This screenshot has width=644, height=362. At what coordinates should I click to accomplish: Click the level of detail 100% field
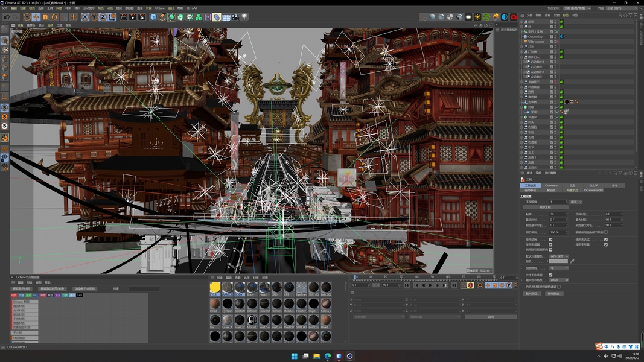[x=557, y=232]
